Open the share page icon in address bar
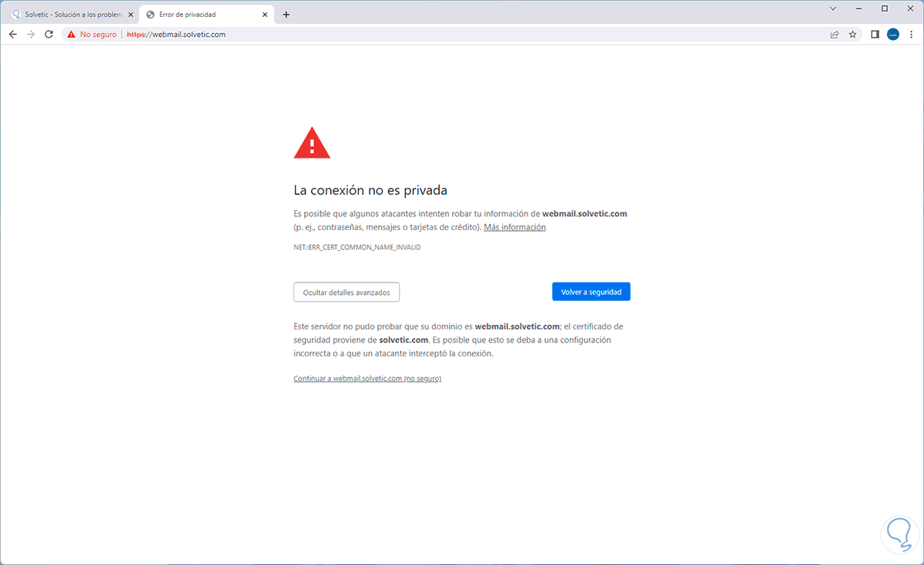 (x=835, y=34)
